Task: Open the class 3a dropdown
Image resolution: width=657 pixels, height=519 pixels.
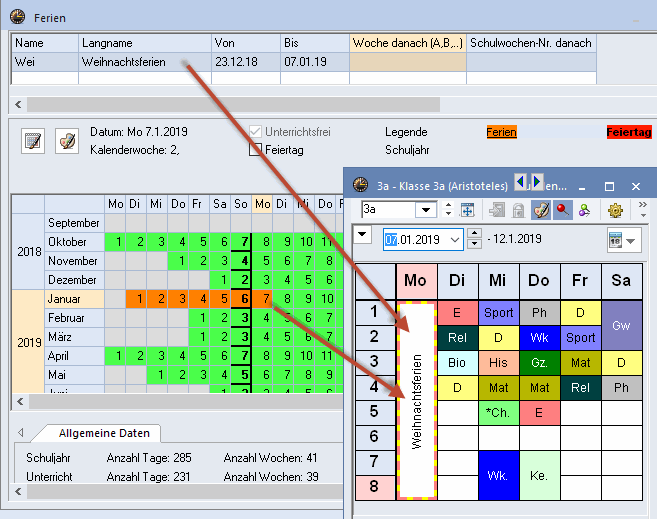Action: pyautogui.click(x=426, y=209)
